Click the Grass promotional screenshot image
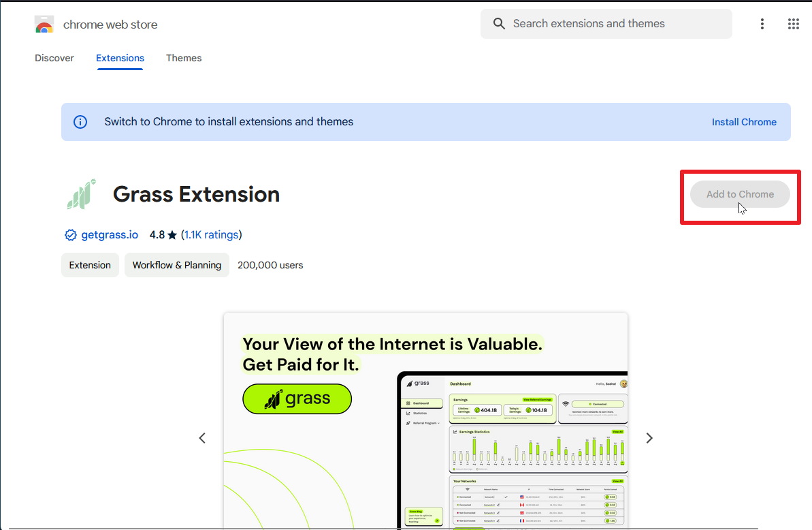The width and height of the screenshot is (812, 530). click(425, 421)
